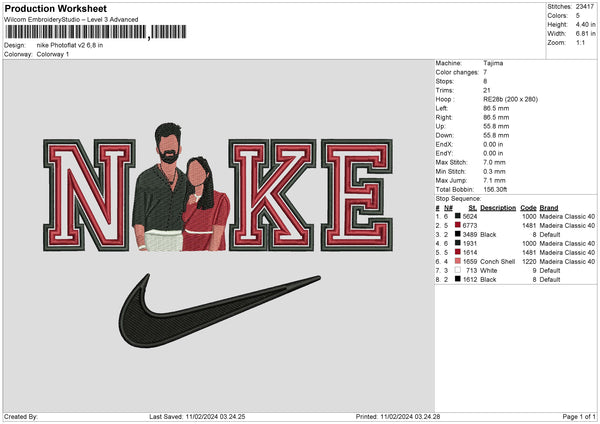Click the red swatch for stop 5 (1614 stitches)
The image size is (600, 424).
coord(458,252)
